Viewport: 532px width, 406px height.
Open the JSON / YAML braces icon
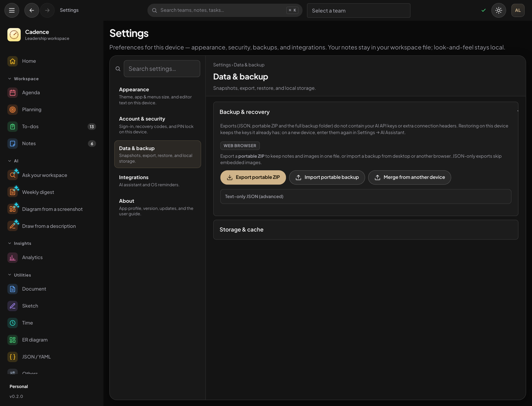click(x=13, y=357)
